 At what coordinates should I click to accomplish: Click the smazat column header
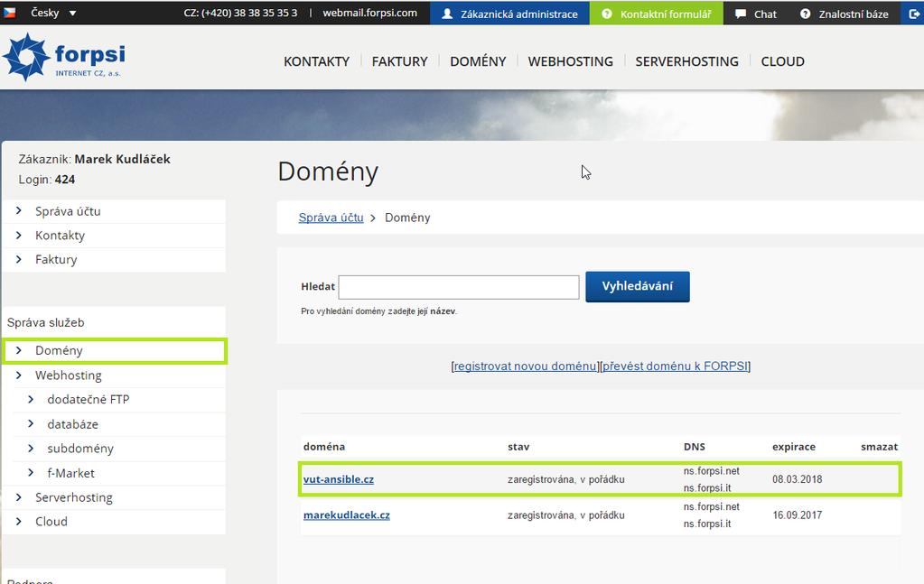pos(879,447)
